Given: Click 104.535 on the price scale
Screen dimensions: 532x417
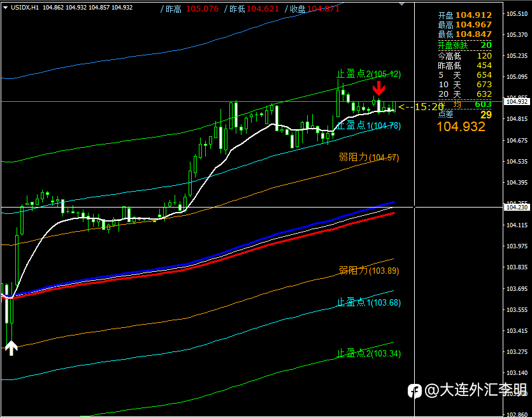Looking at the screenshot, I should 517,162.
